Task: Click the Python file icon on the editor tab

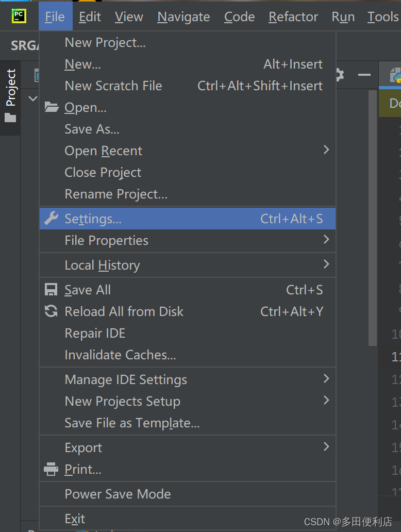Action: click(395, 75)
